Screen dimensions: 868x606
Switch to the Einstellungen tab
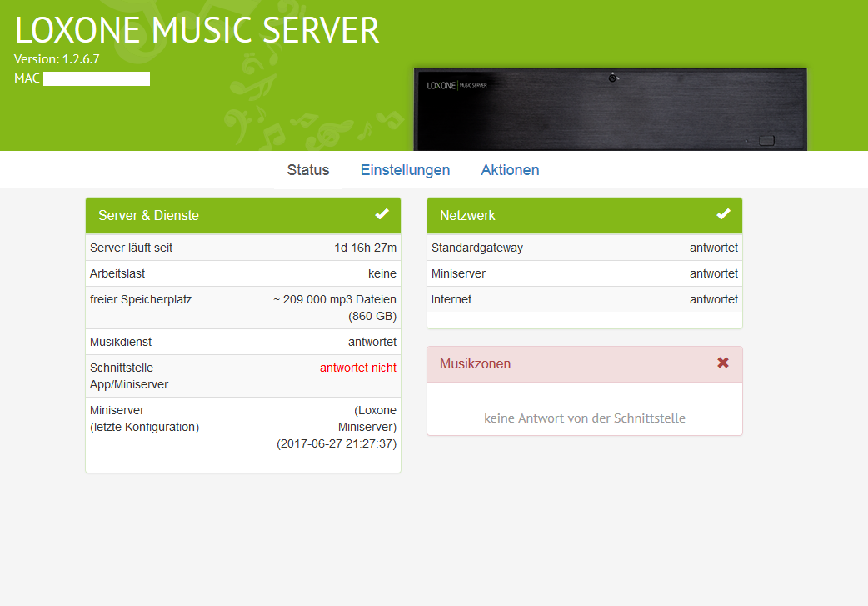(x=405, y=170)
